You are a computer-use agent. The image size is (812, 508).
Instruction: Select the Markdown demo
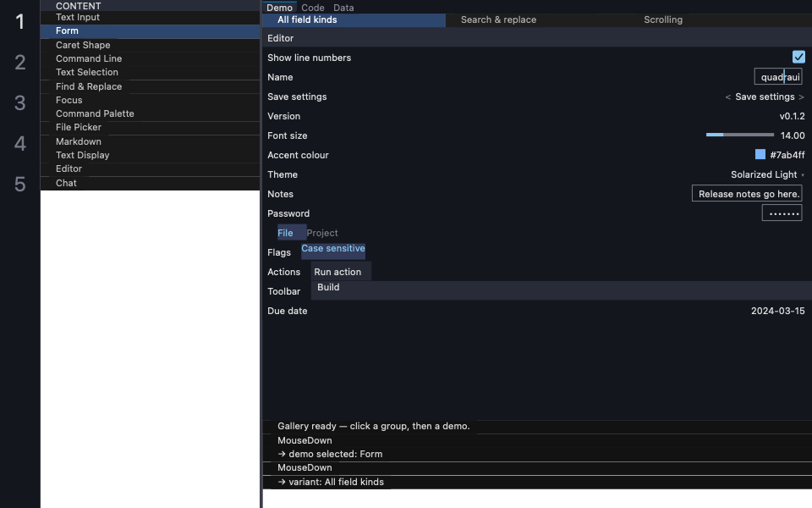pos(151,141)
